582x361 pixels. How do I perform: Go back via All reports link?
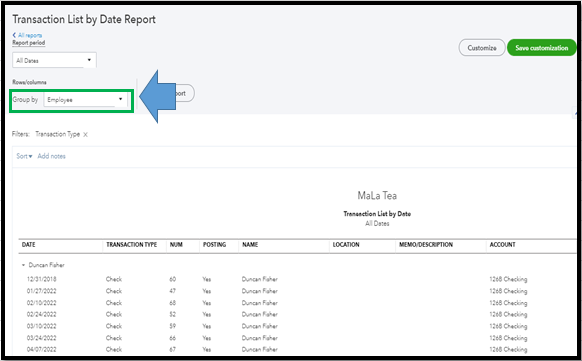pyautogui.click(x=27, y=35)
